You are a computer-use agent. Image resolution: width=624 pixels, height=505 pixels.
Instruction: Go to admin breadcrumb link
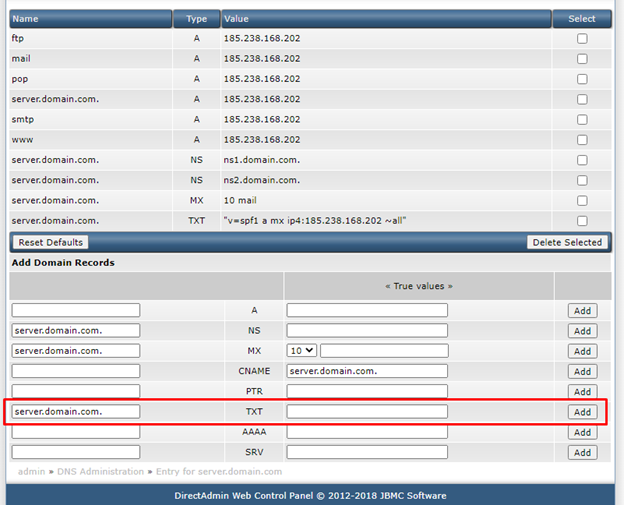coord(31,472)
